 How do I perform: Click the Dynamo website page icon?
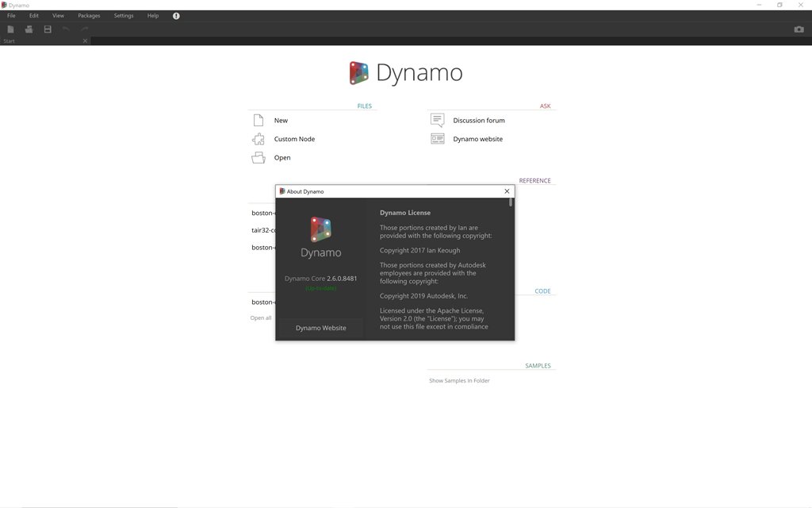[437, 139]
